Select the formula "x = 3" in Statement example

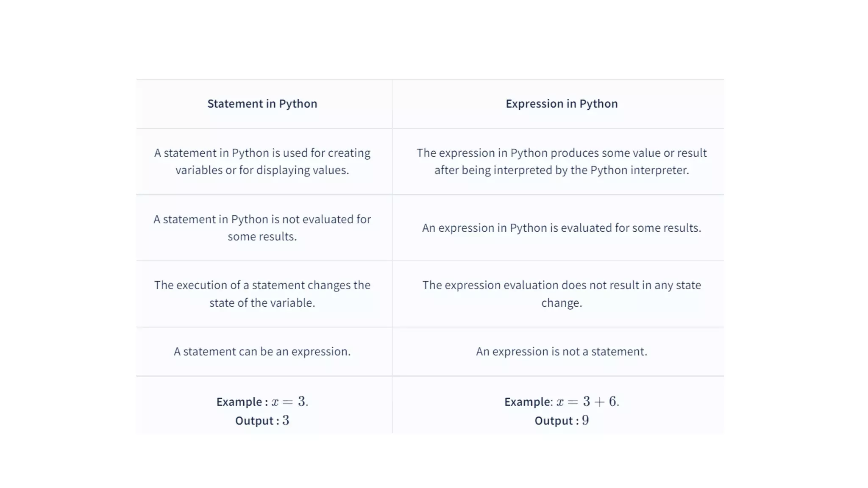click(x=289, y=401)
